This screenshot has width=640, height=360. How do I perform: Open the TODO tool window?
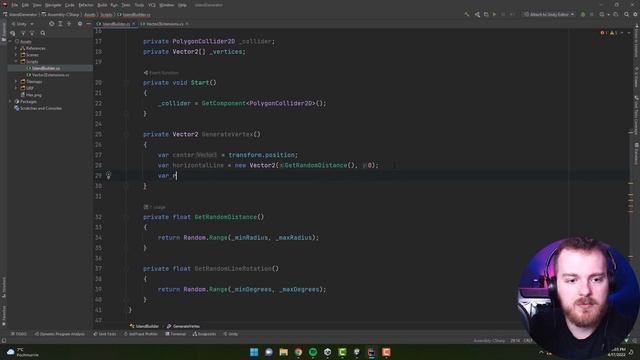(19, 334)
